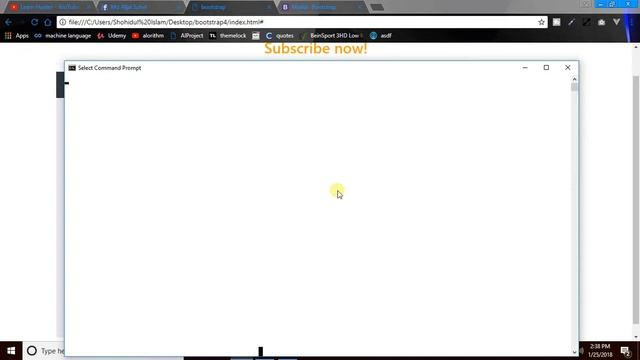Open the alorithm YouTube bookmark

[148, 36]
